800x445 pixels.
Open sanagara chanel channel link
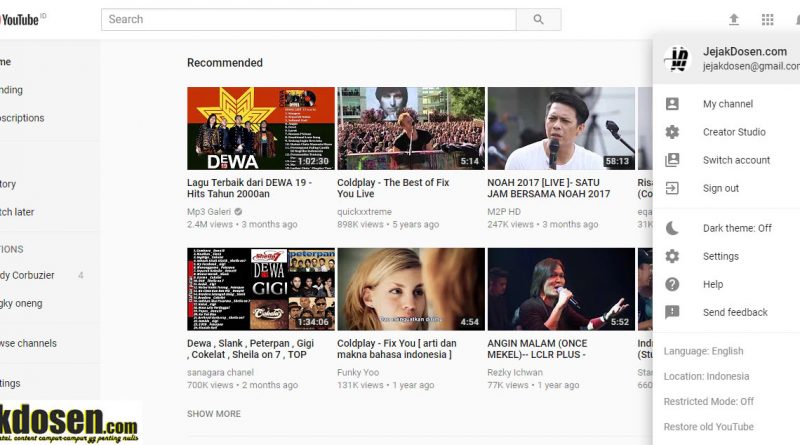[220, 372]
